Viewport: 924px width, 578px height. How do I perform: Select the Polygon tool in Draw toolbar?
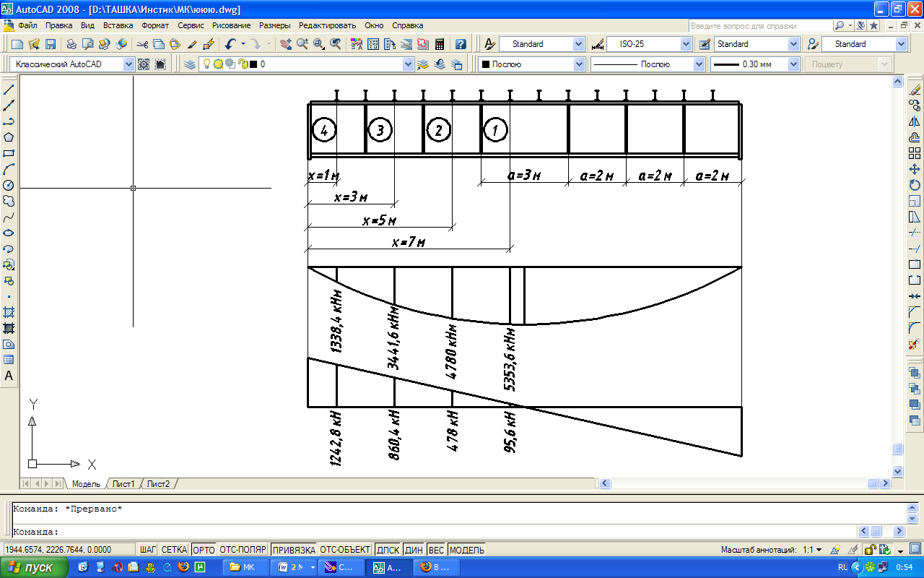[x=9, y=137]
